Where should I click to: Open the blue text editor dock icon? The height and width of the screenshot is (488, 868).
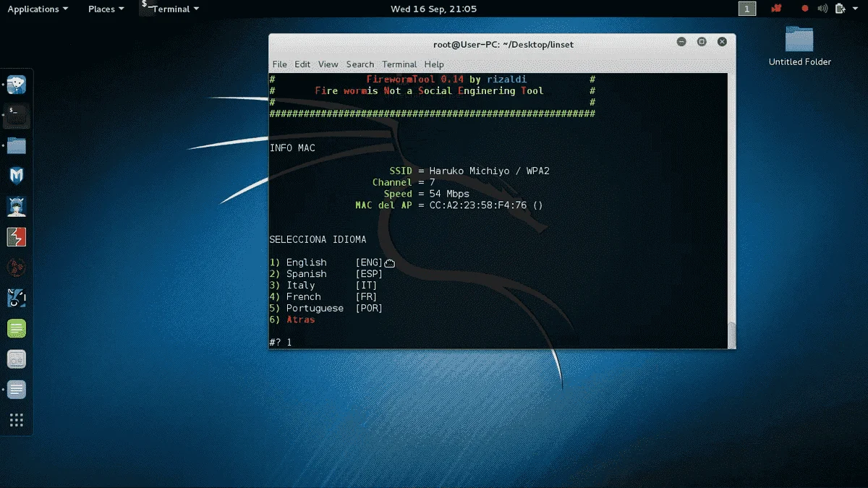[x=17, y=390]
